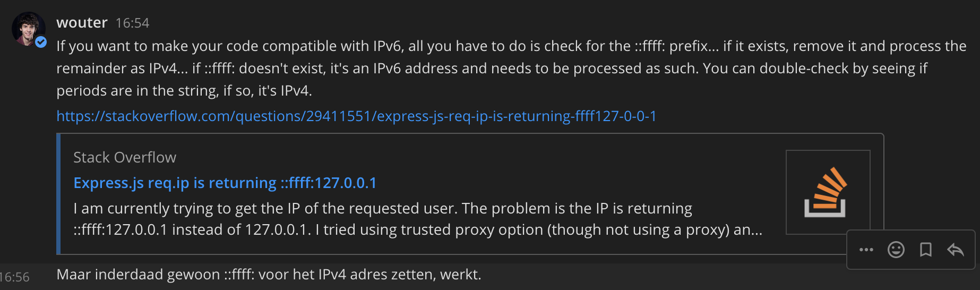Click wouter's profile avatar

27,28
